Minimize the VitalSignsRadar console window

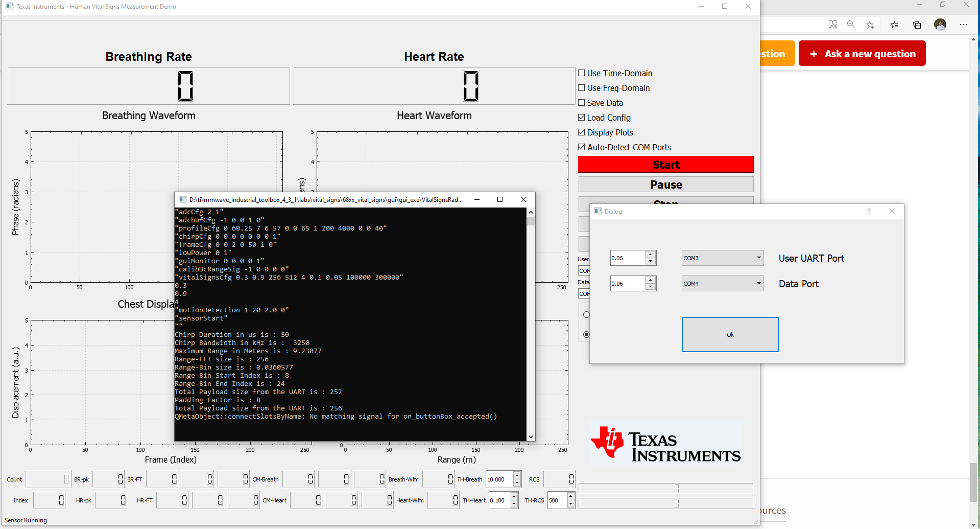(477, 199)
